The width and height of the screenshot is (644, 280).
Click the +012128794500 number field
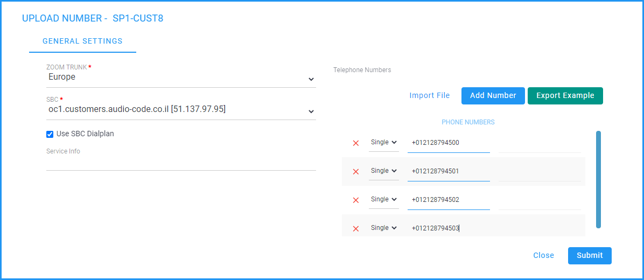449,143
